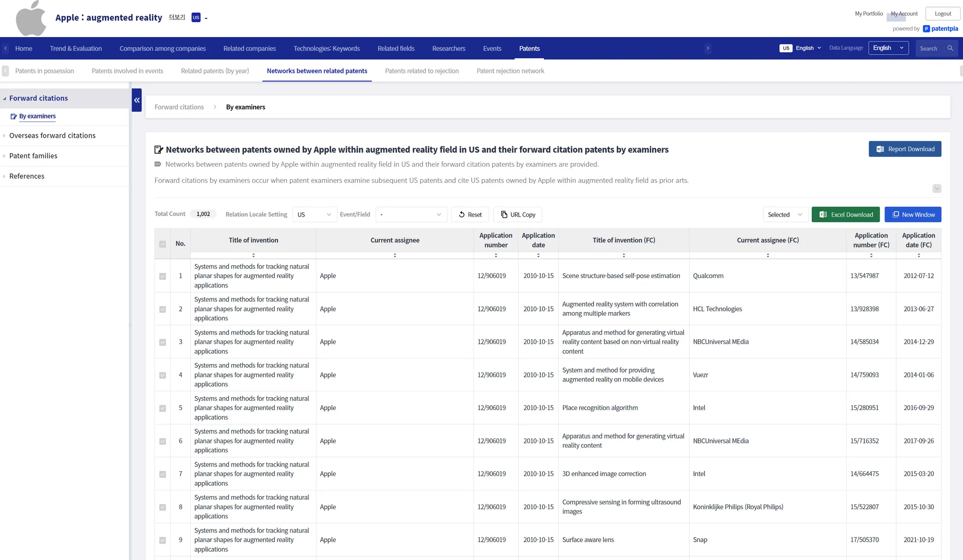Click the Apple logo icon
Image resolution: width=963 pixels, height=560 pixels.
click(x=31, y=19)
